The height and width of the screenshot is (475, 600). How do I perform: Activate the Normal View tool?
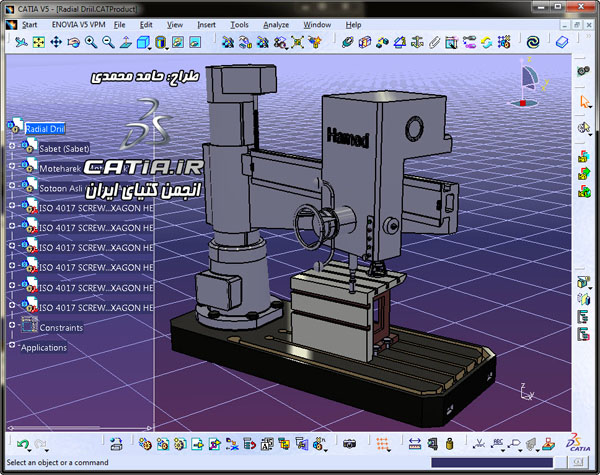pyautogui.click(x=126, y=42)
